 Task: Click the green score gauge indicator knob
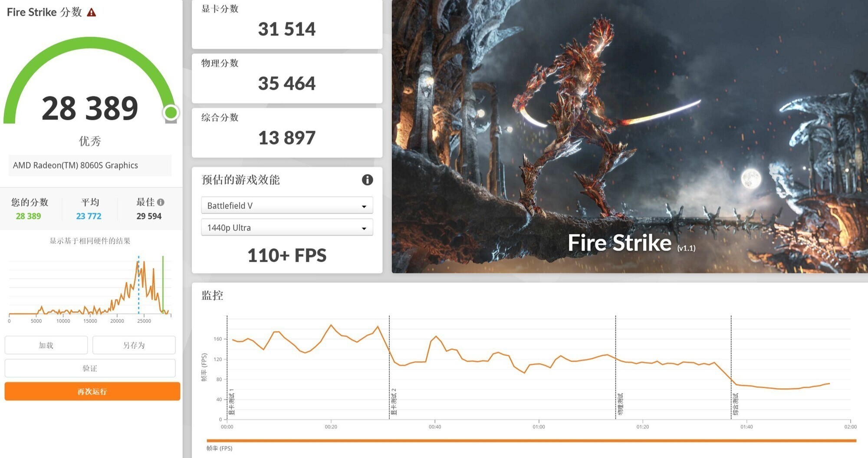click(x=171, y=112)
